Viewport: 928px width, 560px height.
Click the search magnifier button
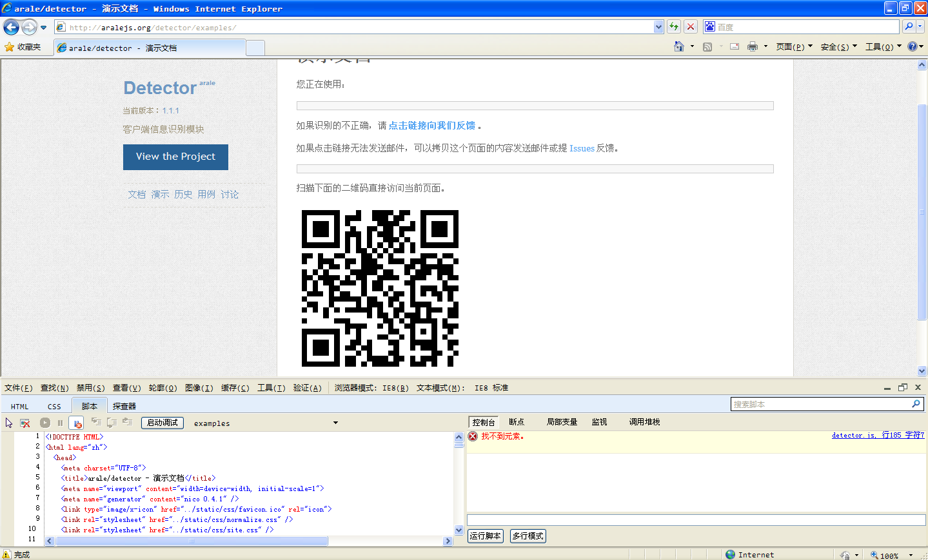909,26
